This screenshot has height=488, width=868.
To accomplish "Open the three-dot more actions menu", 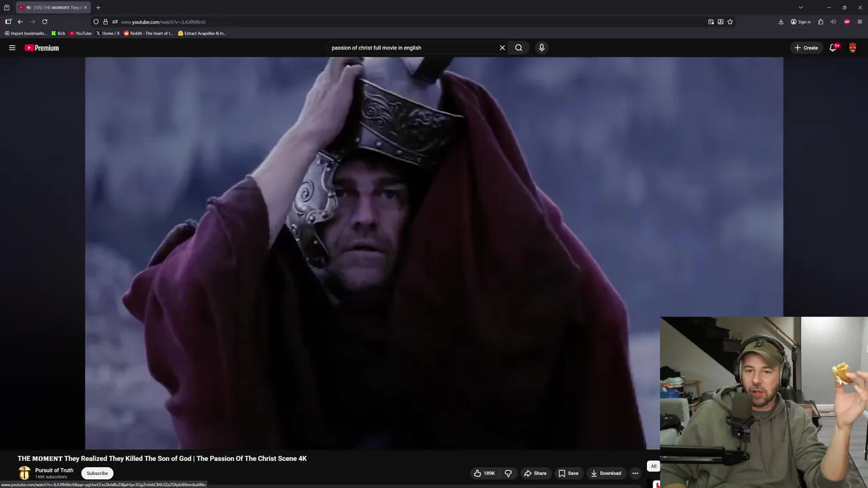I will click(635, 473).
